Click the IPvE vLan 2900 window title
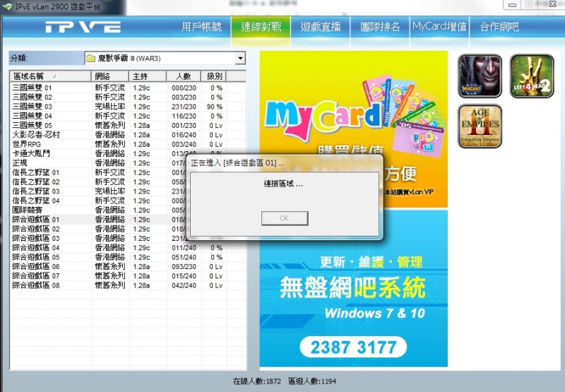565x392 pixels. click(58, 6)
